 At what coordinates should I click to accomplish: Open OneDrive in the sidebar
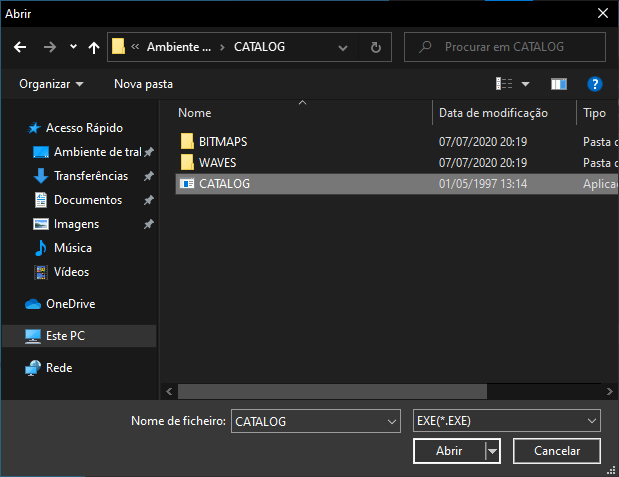coord(70,304)
